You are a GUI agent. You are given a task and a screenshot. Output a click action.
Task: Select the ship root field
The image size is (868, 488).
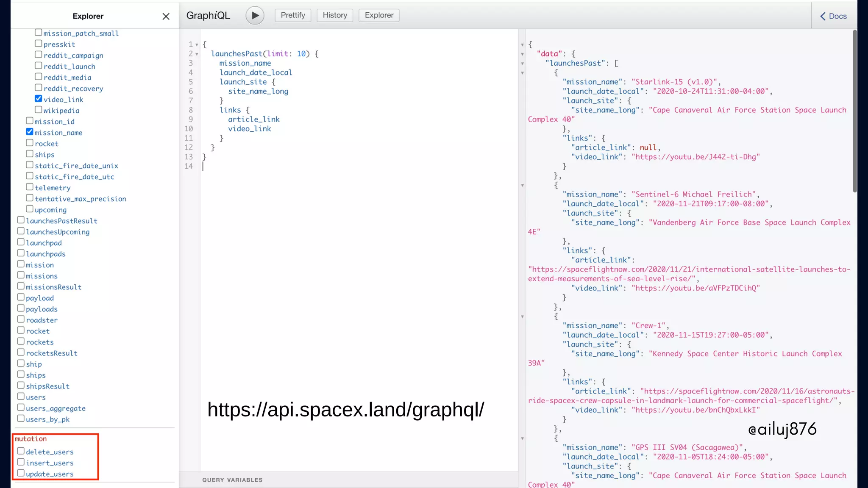pos(21,363)
